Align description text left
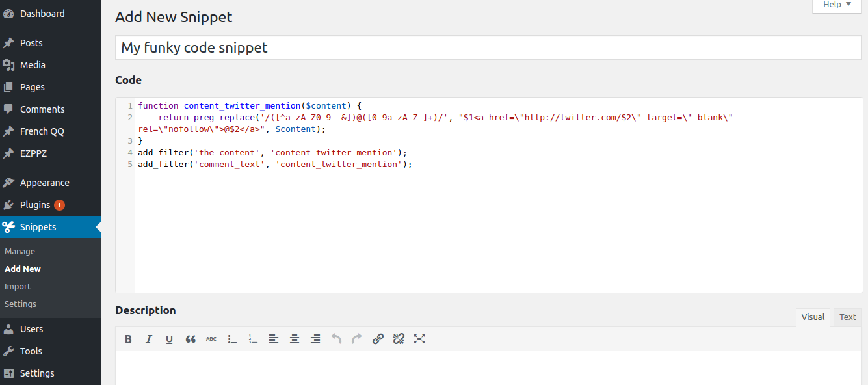The image size is (868, 385). coord(274,339)
